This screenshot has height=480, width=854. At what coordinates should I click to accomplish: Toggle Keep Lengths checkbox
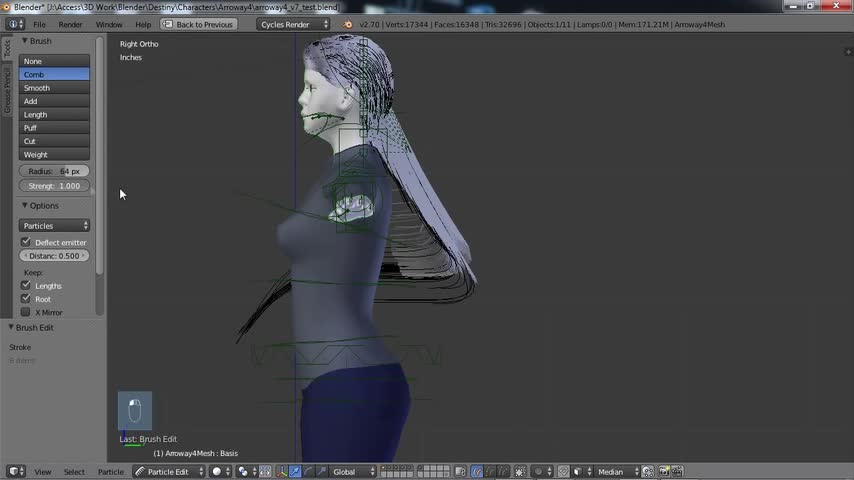(26, 285)
